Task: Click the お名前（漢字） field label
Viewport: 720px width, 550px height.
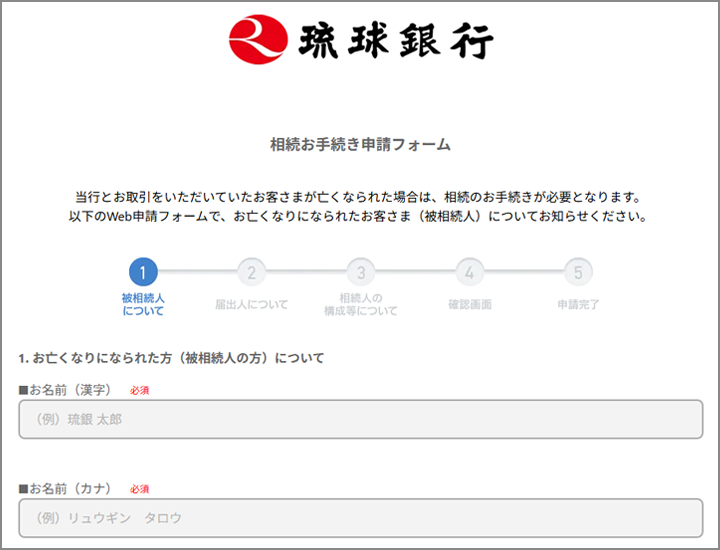Action: point(65,390)
